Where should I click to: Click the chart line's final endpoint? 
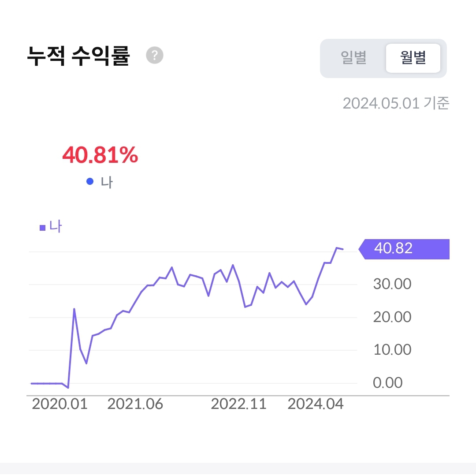(343, 249)
